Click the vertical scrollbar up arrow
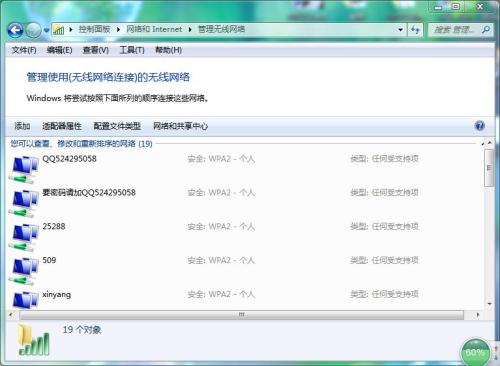Image resolution: width=500 pixels, height=366 pixels. point(489,143)
